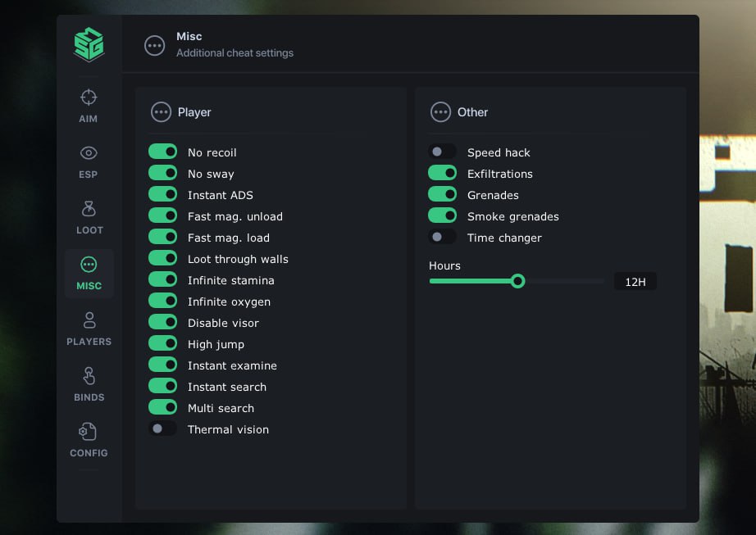Screen dimensions: 756x535
Task: Switch on the Time changer toggle
Action: (x=442, y=238)
